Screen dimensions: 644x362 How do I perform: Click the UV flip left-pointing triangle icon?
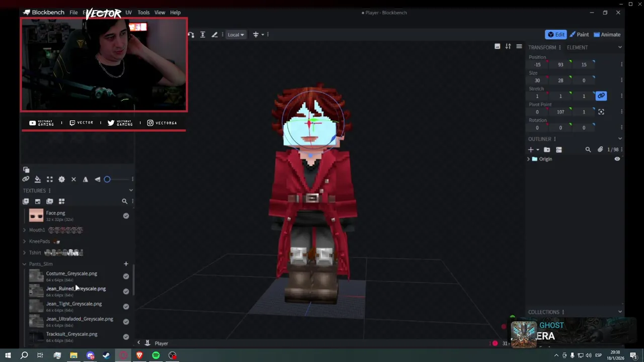[97, 179]
